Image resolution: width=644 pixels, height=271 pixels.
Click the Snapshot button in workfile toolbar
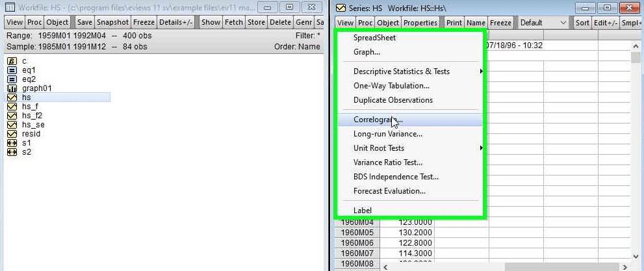[x=113, y=22]
